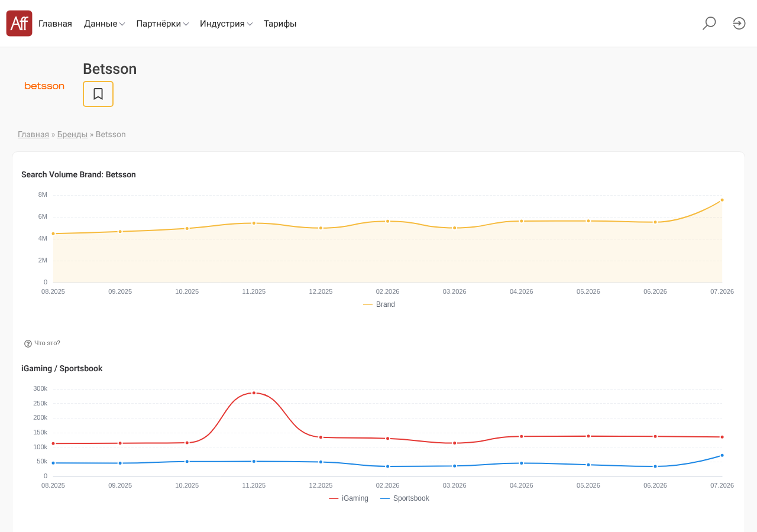The image size is (757, 532).
Task: Click the 'iGaming / Sportsbook' chart title
Action: (62, 368)
